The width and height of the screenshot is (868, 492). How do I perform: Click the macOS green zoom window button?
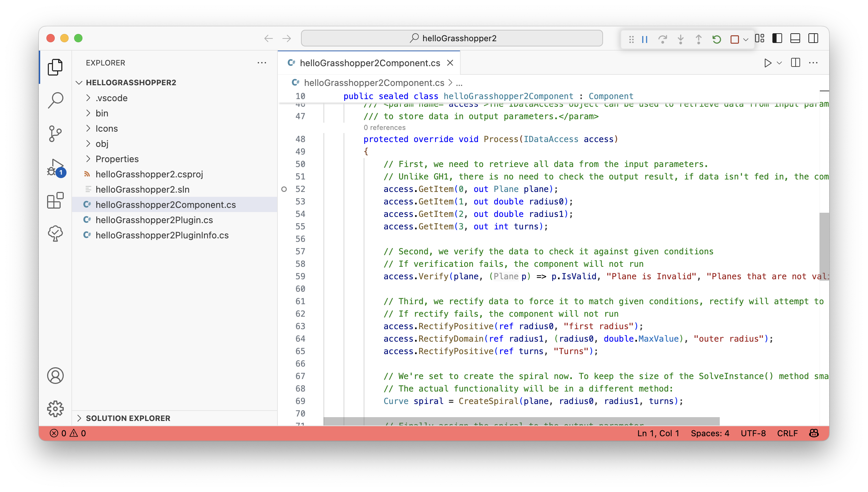[78, 38]
